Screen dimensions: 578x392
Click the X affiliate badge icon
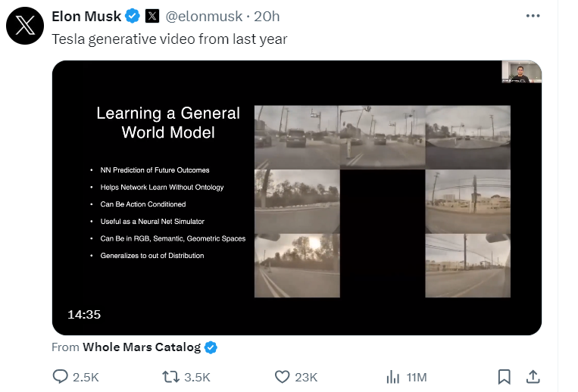point(152,16)
